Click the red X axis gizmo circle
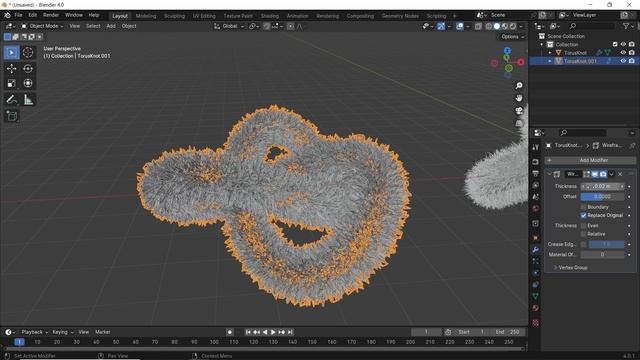 pos(521,62)
